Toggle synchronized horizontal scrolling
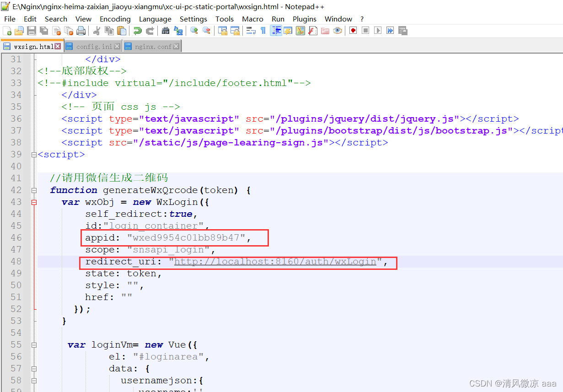Image resolution: width=563 pixels, height=392 pixels. [235, 31]
